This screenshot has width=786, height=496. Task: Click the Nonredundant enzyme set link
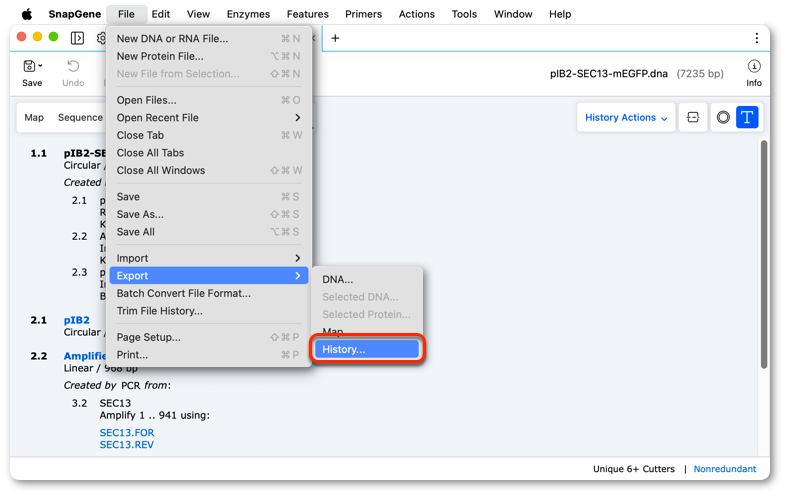725,469
